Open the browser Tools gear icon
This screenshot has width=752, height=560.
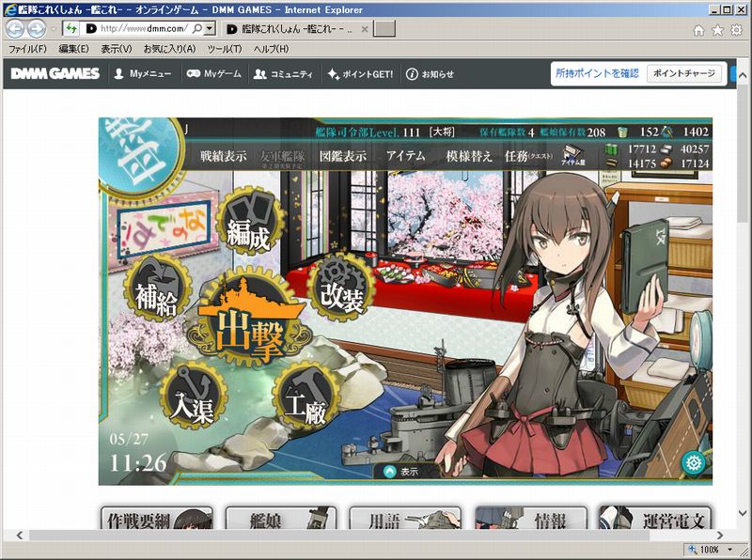(x=736, y=31)
